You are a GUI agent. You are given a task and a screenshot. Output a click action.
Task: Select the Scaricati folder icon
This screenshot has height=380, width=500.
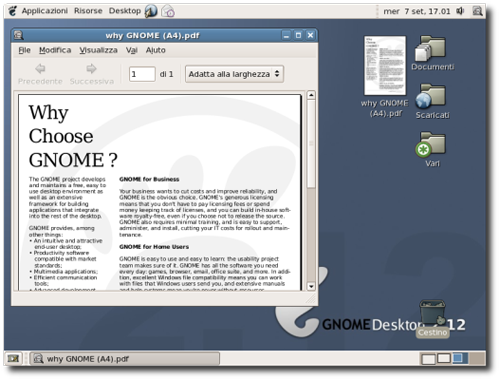[432, 101]
